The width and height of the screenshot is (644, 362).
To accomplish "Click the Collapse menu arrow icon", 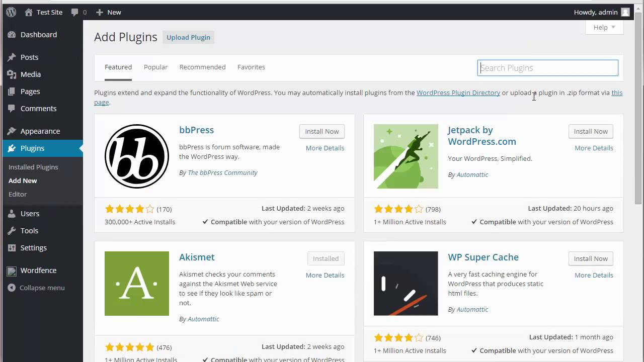I will click(x=12, y=288).
